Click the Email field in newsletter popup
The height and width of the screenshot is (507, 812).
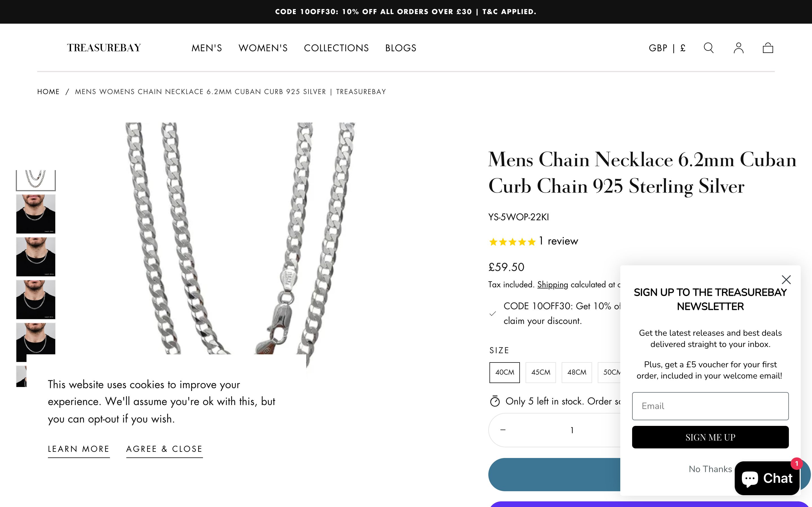click(710, 406)
